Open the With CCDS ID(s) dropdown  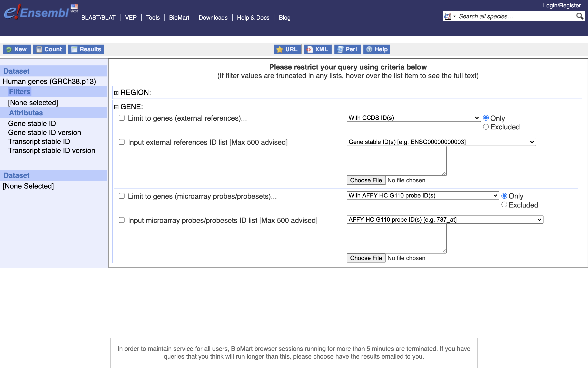(x=414, y=118)
